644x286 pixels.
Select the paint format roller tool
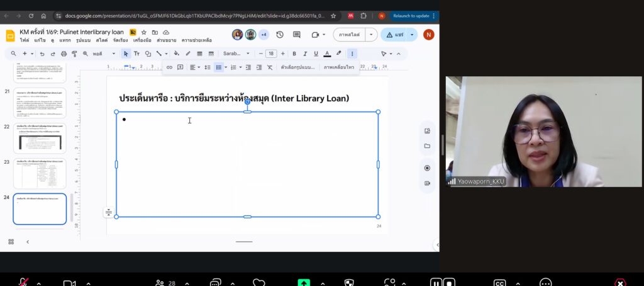74,54
